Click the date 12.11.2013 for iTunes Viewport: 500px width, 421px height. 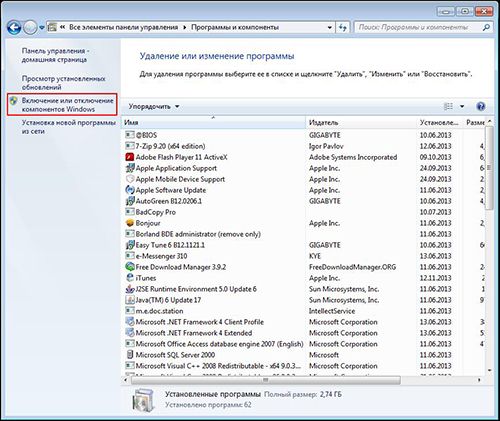coord(435,278)
